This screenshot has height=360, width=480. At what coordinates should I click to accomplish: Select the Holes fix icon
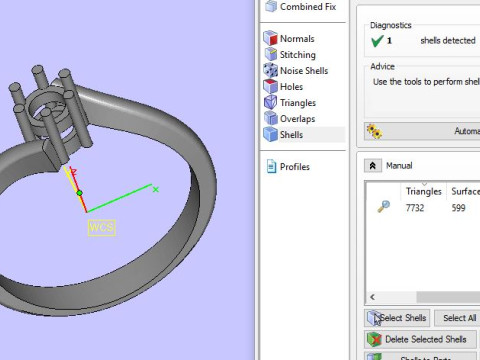pyautogui.click(x=270, y=86)
